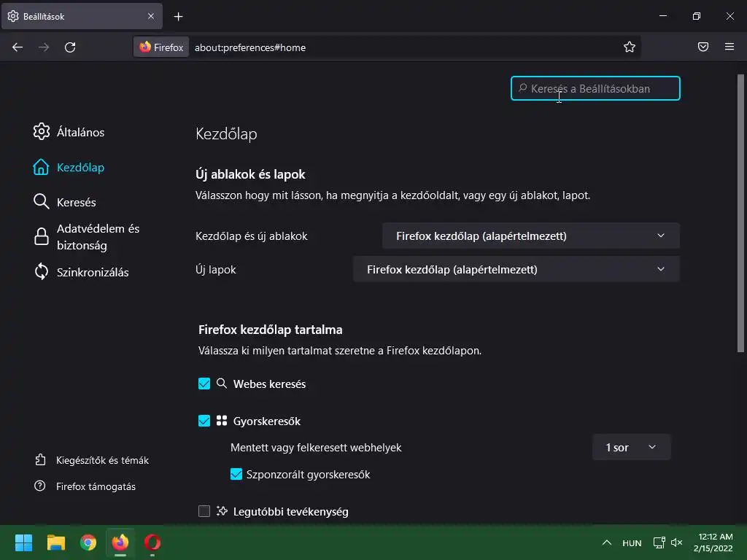Select Kezdőlap in settings sidebar

tap(80, 167)
